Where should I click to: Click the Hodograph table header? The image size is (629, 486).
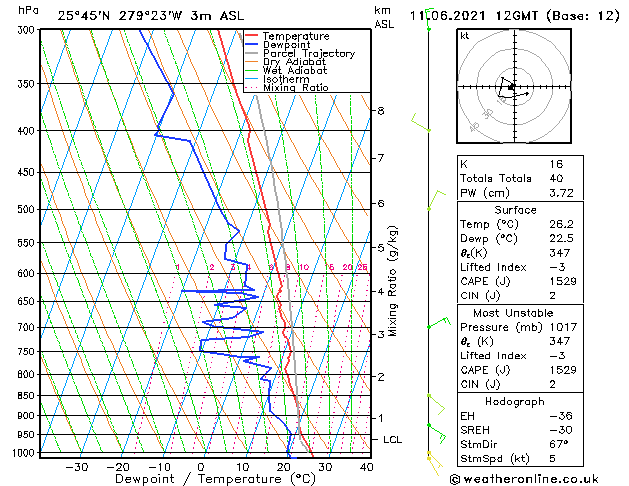(x=515, y=401)
